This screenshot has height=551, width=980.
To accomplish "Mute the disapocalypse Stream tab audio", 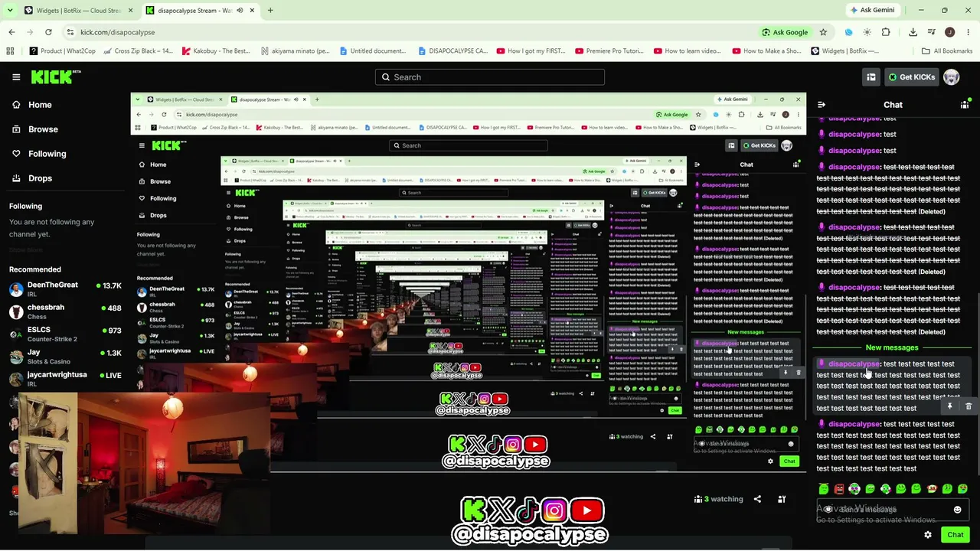I will point(240,11).
